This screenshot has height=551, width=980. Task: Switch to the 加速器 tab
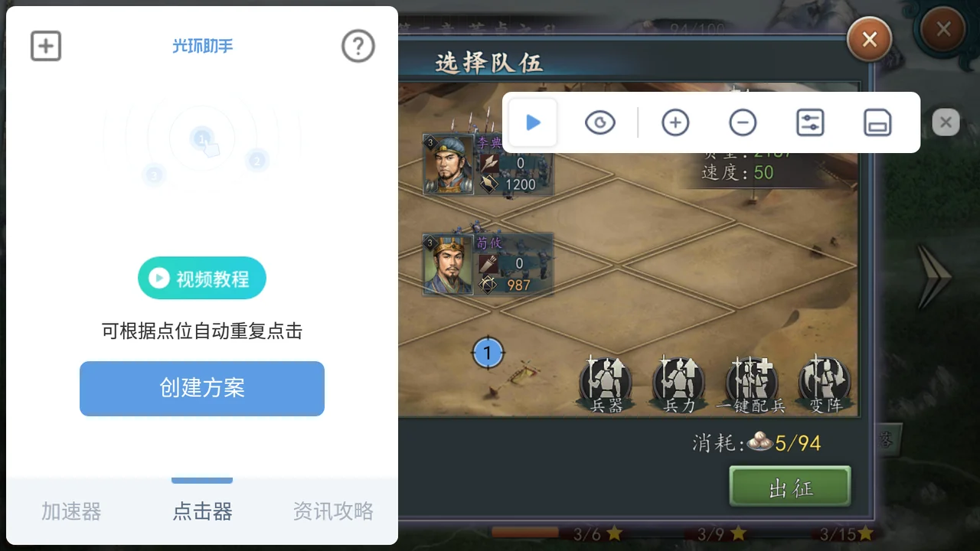tap(71, 511)
